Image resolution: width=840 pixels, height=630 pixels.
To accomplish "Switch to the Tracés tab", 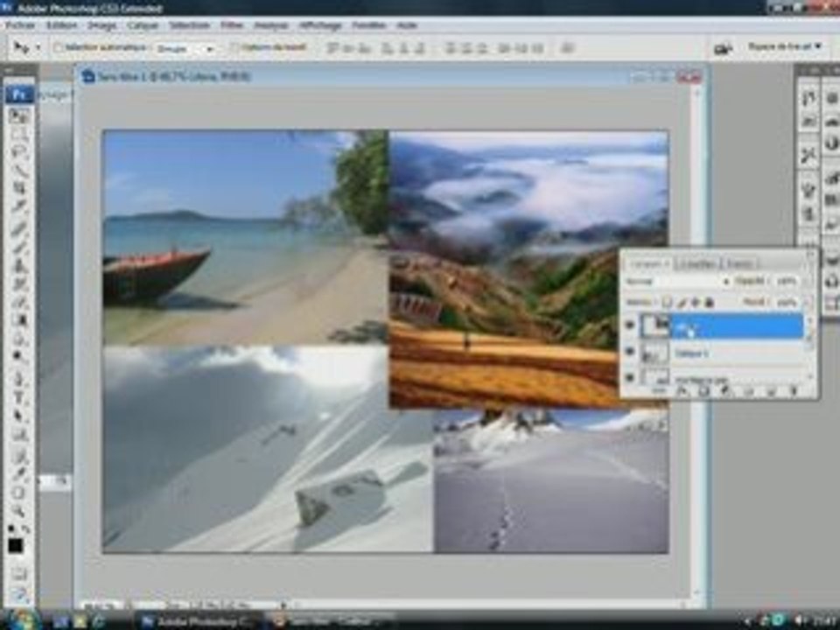I will (x=739, y=263).
